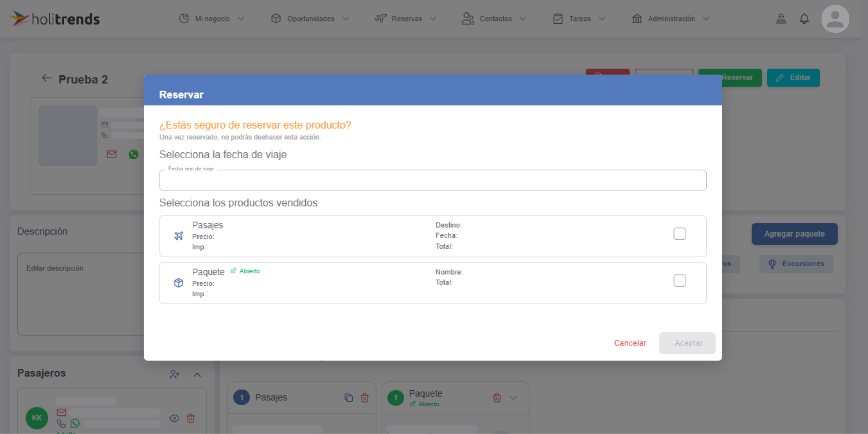Click the organization icon beside the bell

[x=781, y=19]
